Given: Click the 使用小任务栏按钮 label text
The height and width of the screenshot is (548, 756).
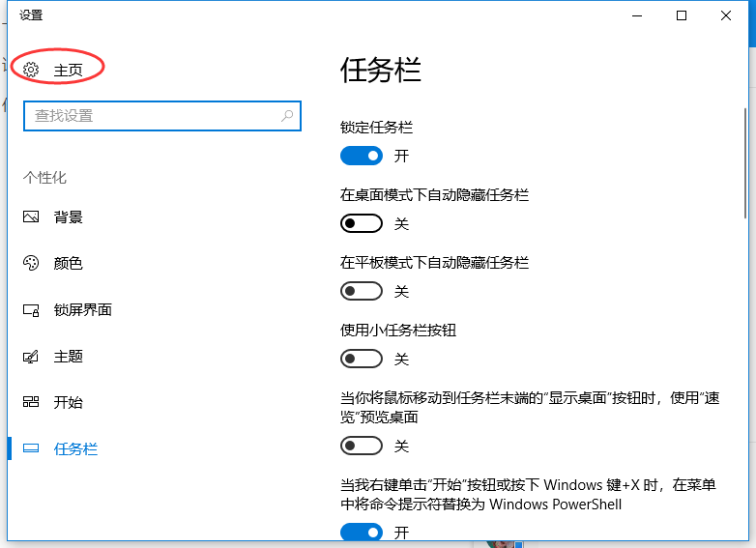Looking at the screenshot, I should (398, 331).
